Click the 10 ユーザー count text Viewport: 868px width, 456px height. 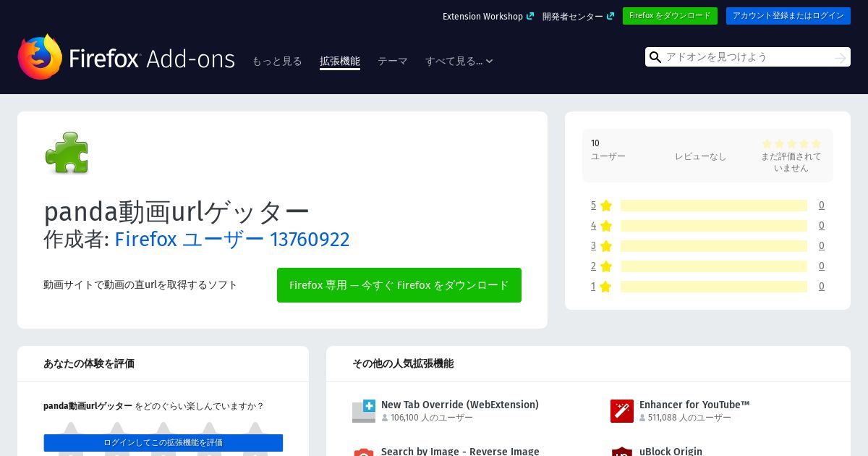pos(608,150)
